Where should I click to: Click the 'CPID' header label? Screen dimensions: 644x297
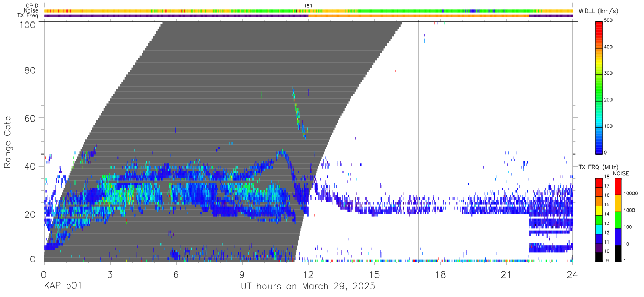tap(32, 6)
